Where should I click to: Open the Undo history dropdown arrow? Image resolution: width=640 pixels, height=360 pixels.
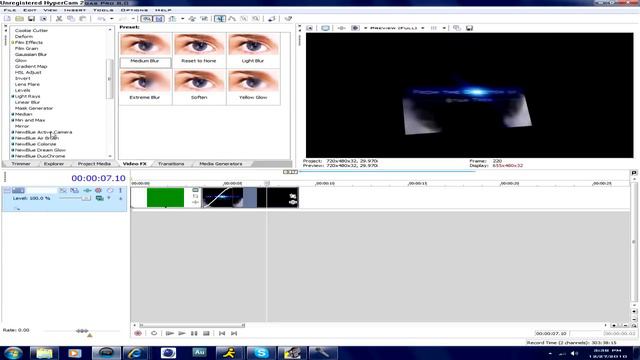tap(111, 19)
